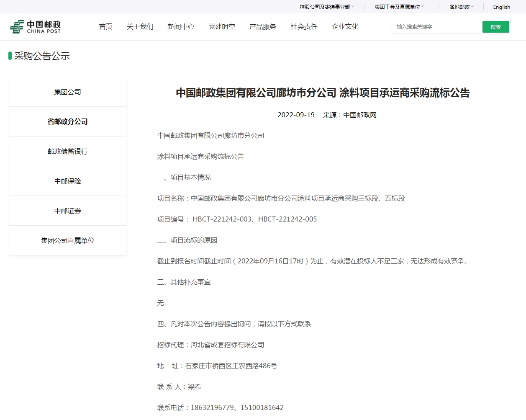
Task: Click the 项目名称 line
Action: pyautogui.click(x=281, y=198)
